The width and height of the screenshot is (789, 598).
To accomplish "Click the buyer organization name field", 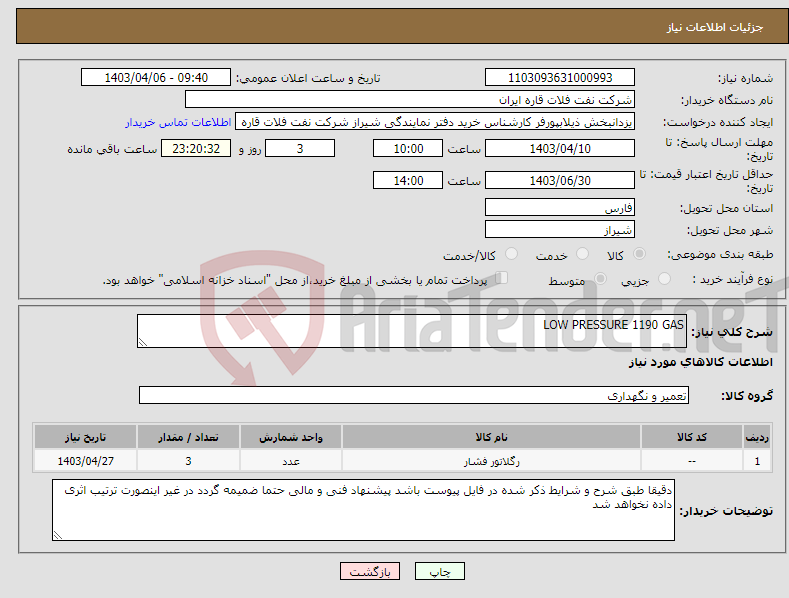I will (410, 100).
